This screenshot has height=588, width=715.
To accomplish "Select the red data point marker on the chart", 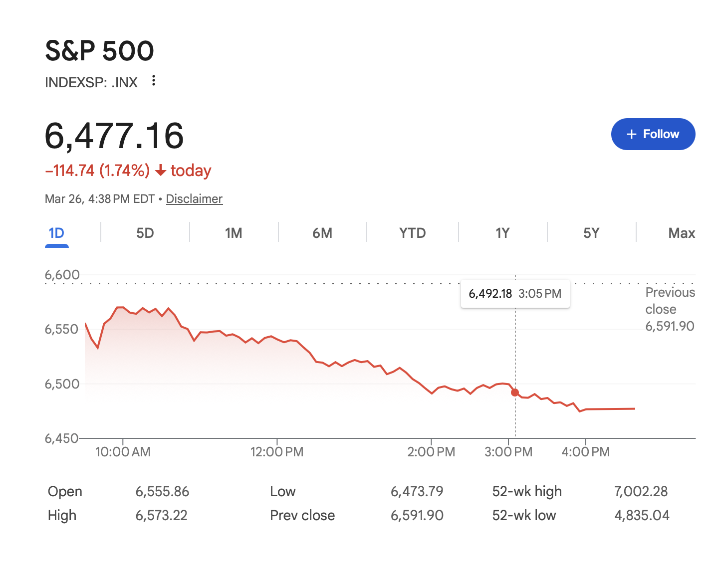I will pos(515,392).
